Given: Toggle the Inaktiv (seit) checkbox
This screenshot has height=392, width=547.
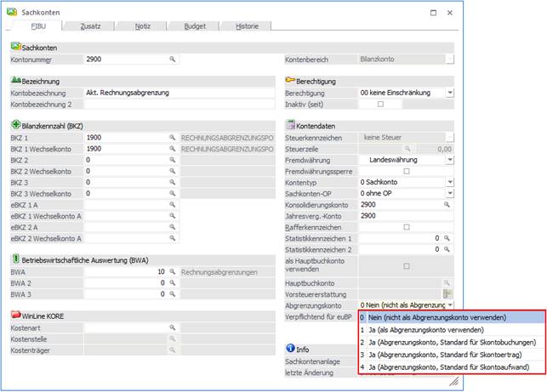Looking at the screenshot, I should coord(380,104).
